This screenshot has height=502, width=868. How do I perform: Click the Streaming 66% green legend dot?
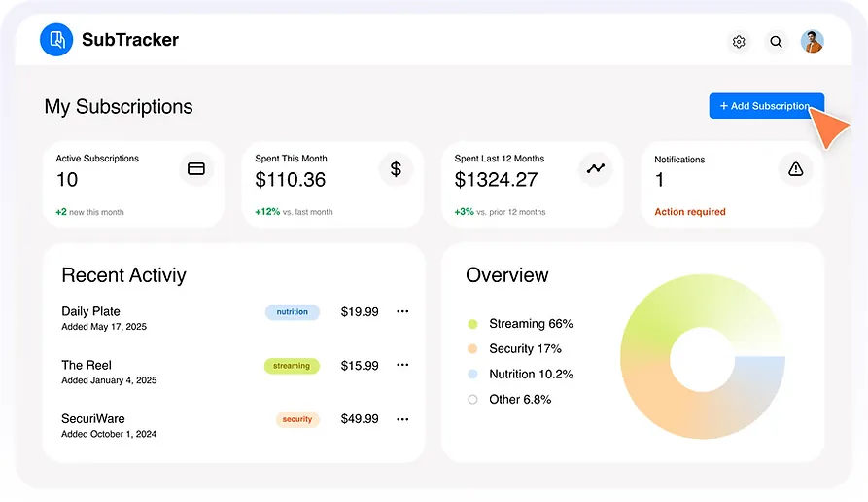click(472, 324)
